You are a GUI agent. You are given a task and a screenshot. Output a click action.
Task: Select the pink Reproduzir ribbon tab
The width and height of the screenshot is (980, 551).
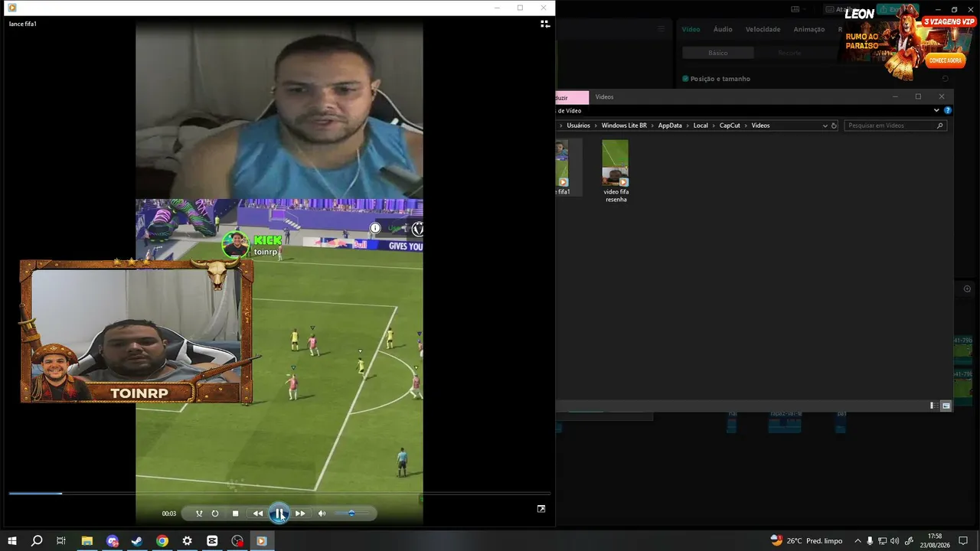pos(572,97)
